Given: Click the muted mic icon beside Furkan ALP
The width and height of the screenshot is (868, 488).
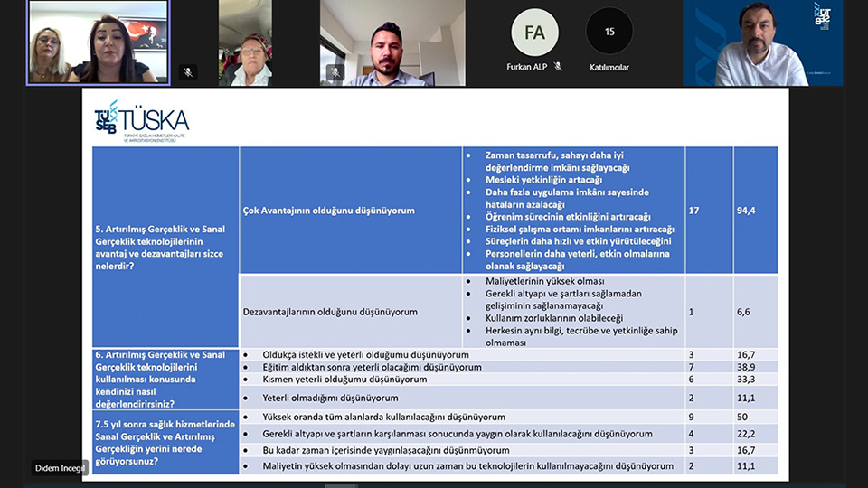Looking at the screenshot, I should click(x=558, y=67).
